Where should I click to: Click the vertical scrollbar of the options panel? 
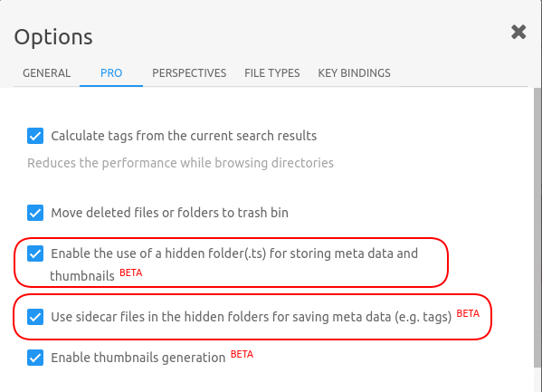(537, 227)
